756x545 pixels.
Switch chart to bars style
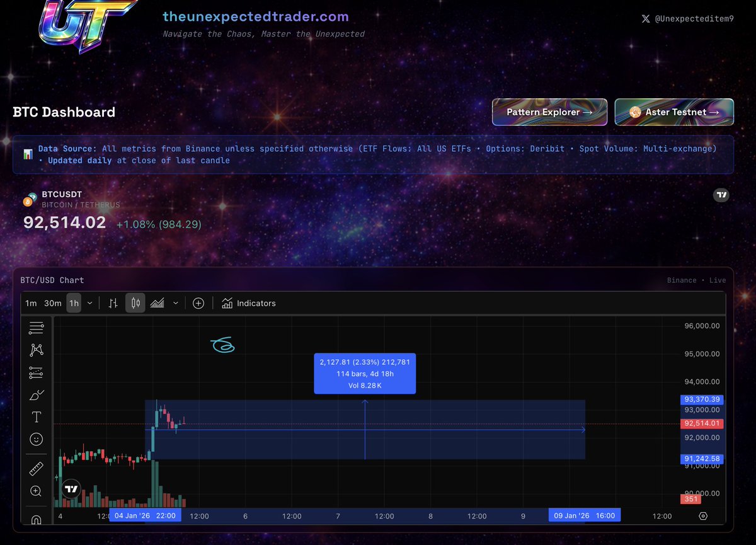[x=113, y=303]
